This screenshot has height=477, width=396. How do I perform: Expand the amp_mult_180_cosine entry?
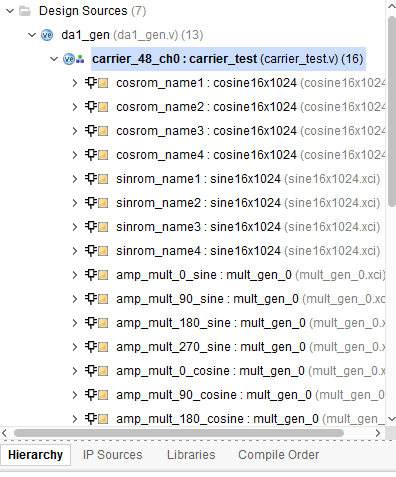(x=75, y=419)
